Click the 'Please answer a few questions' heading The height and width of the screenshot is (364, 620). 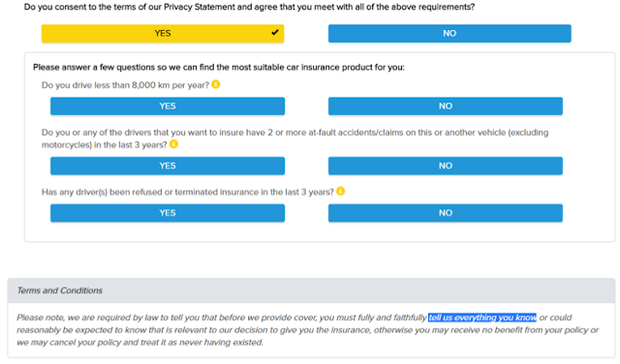[x=219, y=67]
